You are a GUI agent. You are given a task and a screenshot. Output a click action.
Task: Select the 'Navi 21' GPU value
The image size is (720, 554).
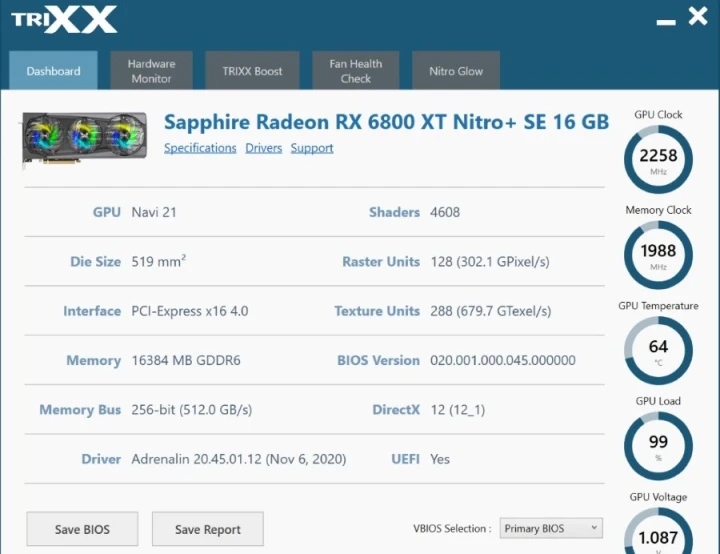coord(154,212)
